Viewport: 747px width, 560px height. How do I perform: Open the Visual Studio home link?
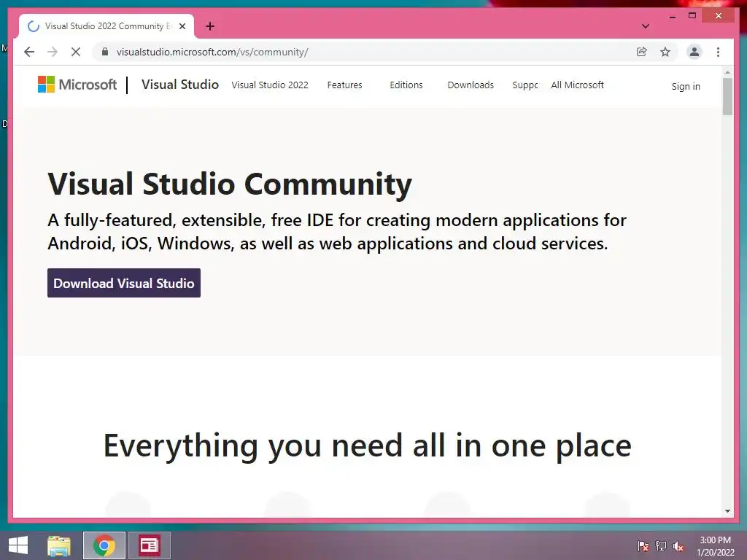180,85
